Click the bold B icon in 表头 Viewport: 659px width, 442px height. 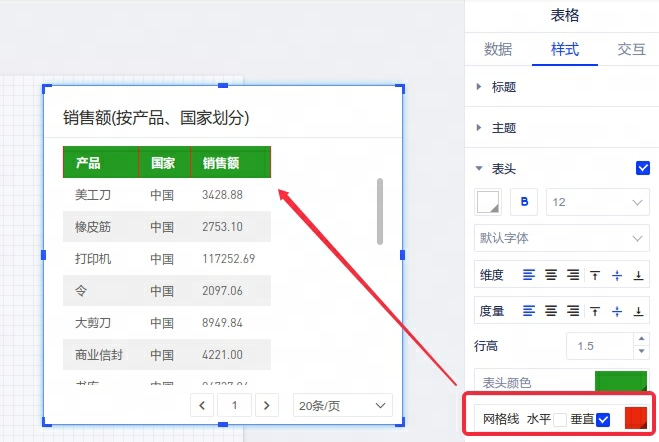click(524, 202)
